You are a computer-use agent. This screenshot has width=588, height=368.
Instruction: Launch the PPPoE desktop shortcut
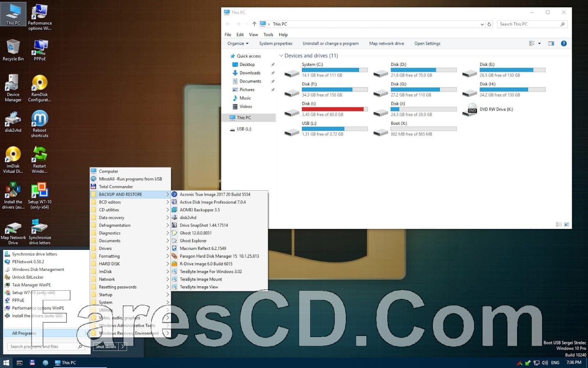40,50
